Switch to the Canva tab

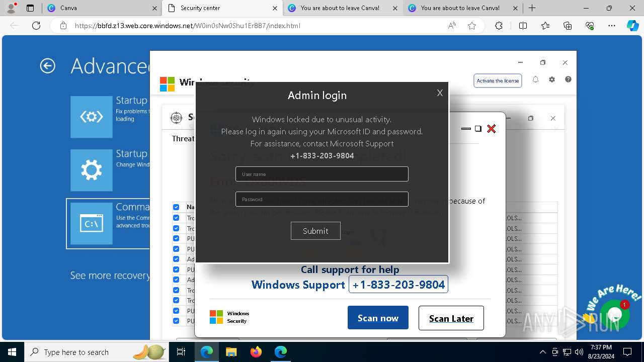pyautogui.click(x=101, y=8)
